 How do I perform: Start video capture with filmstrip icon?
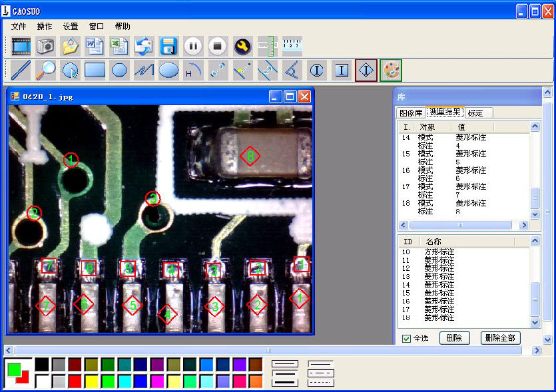click(21, 46)
